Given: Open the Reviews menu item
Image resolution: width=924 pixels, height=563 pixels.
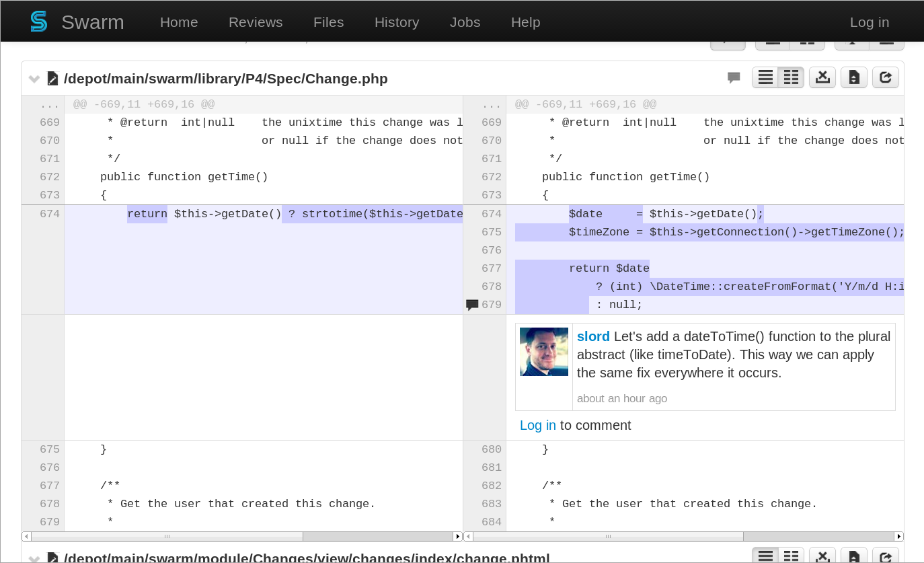Looking at the screenshot, I should point(256,22).
